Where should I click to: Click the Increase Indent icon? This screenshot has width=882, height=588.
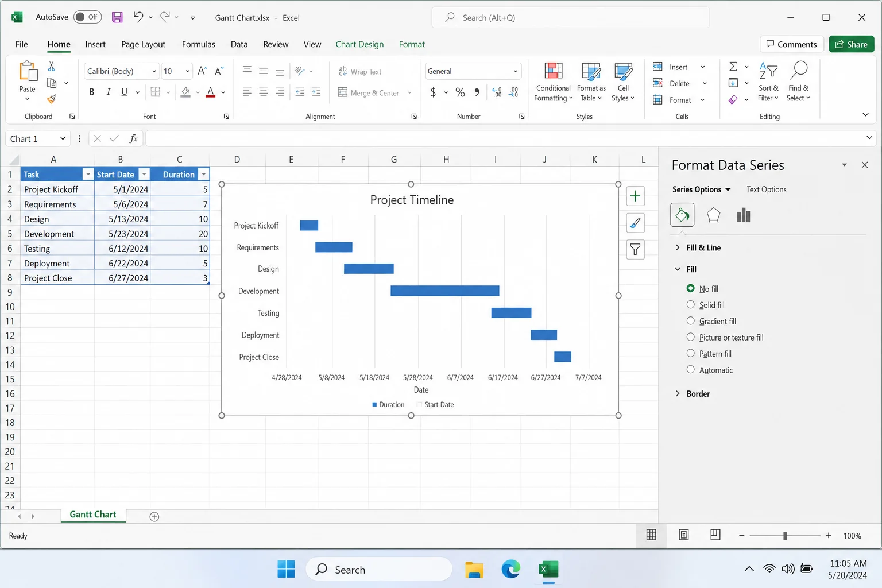pos(316,92)
